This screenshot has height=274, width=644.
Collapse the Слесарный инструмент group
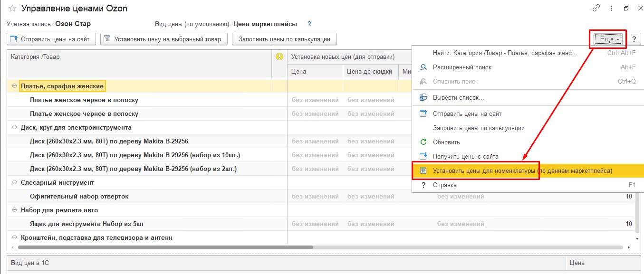(x=14, y=183)
